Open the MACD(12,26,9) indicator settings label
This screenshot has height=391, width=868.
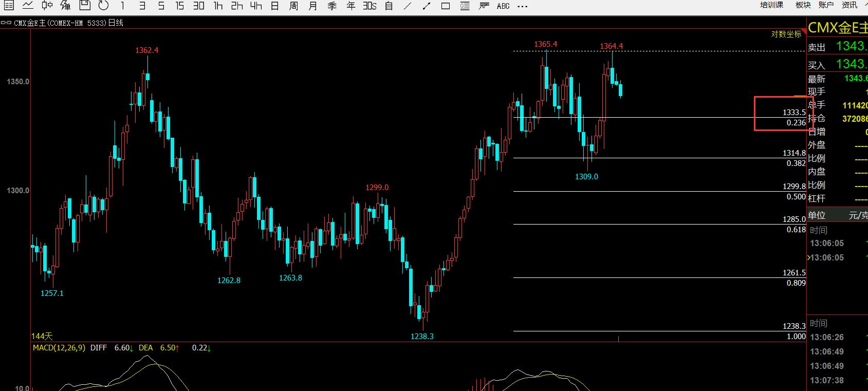coord(59,348)
